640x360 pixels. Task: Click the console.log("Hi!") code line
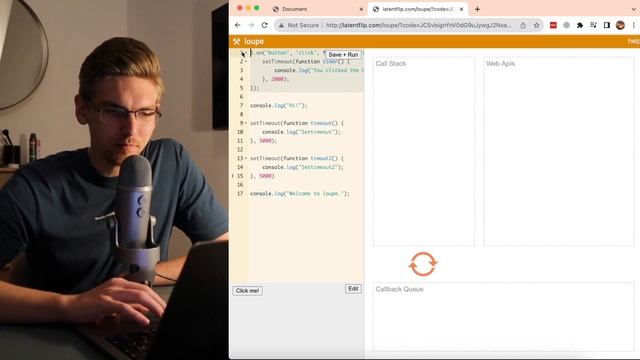279,106
